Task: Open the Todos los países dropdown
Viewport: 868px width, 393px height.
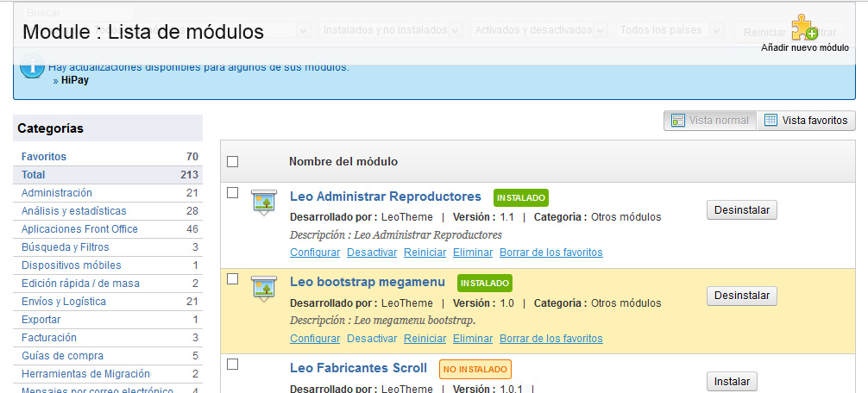Action: tap(670, 30)
